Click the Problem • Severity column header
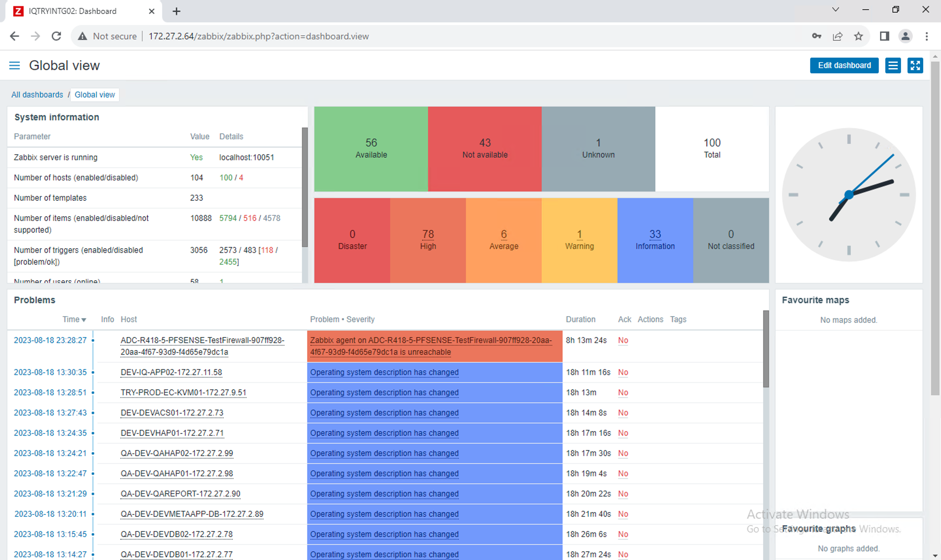Image resolution: width=941 pixels, height=560 pixels. coord(342,320)
